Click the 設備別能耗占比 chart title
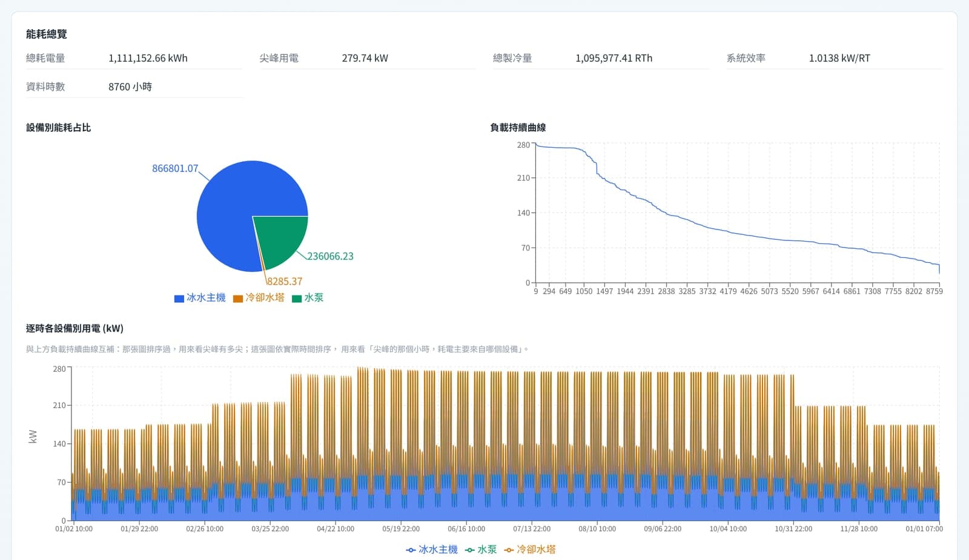 (x=59, y=128)
